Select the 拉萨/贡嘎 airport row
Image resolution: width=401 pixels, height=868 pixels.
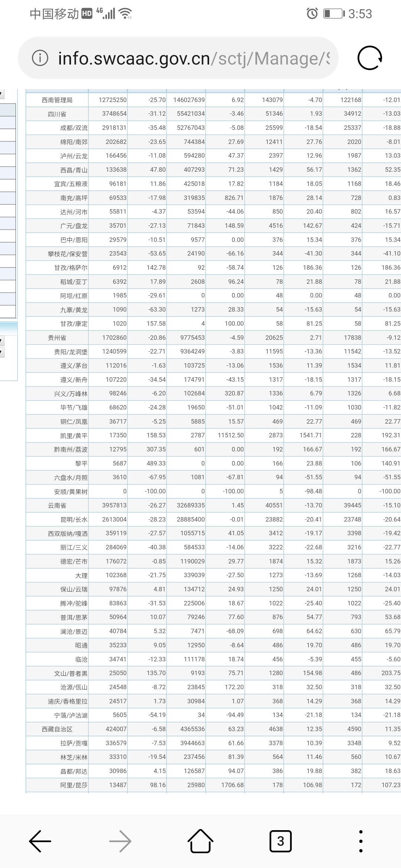[74, 743]
